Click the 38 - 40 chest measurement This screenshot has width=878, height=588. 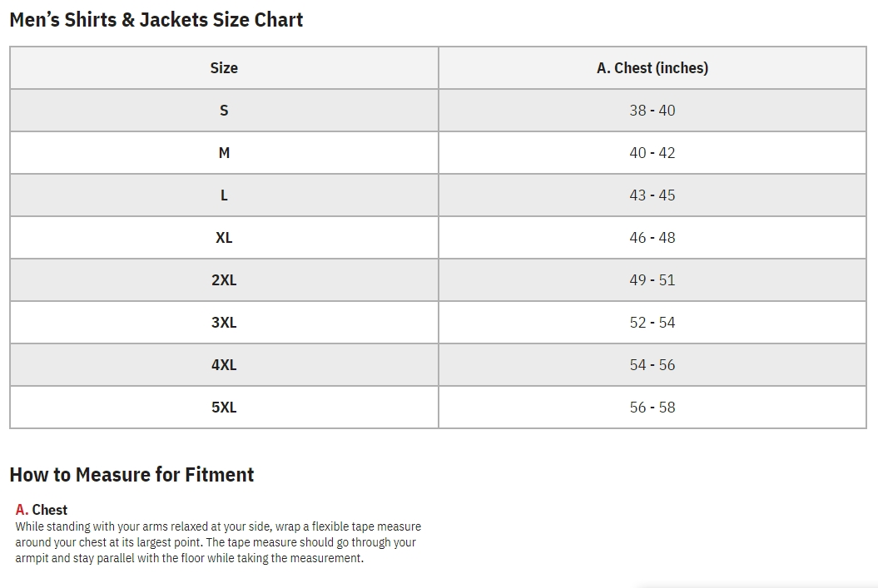652,111
